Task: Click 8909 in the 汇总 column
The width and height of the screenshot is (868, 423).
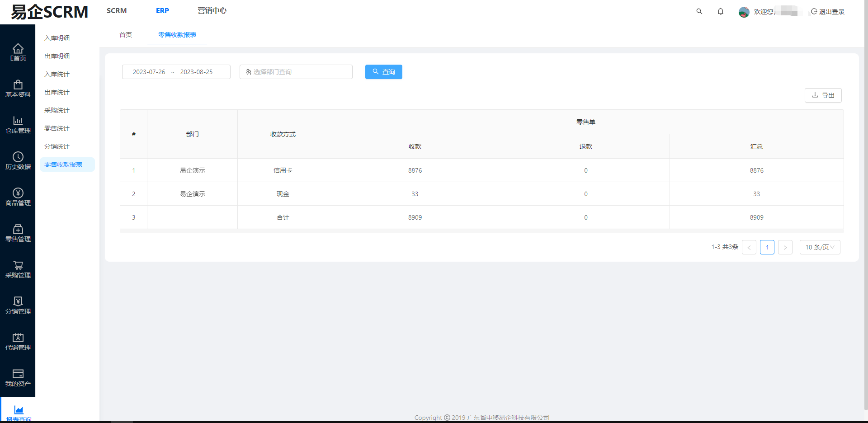Action: coord(757,217)
